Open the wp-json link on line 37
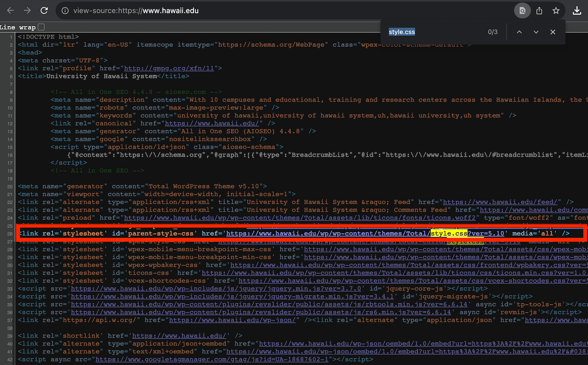Image resolution: width=588 pixels, height=365 pixels. [x=232, y=320]
